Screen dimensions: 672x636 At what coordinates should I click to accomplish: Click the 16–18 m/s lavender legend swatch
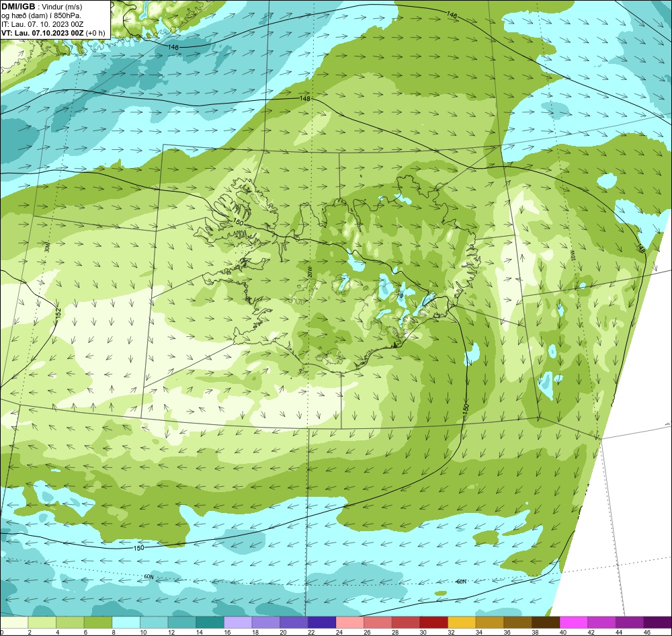(x=239, y=622)
